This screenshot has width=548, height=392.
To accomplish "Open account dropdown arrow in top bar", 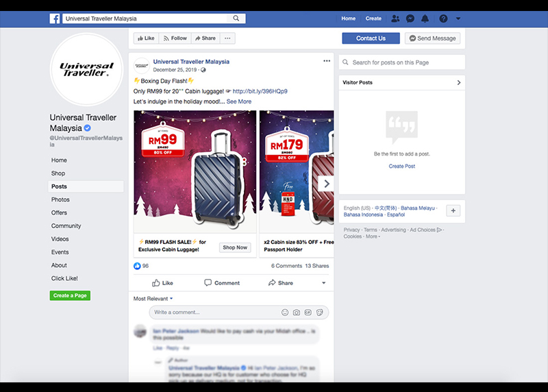I will tap(458, 19).
